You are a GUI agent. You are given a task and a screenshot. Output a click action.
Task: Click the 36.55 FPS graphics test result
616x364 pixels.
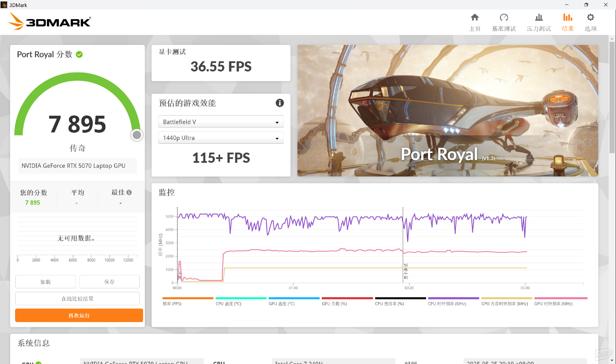point(221,67)
